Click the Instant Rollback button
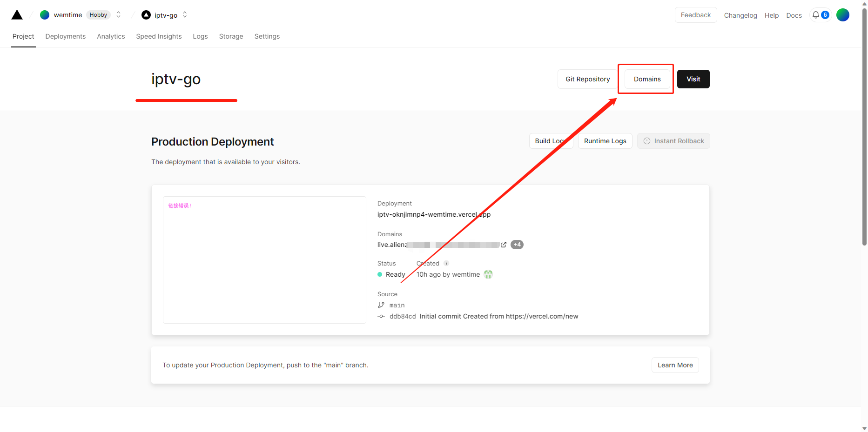868x432 pixels. [673, 141]
